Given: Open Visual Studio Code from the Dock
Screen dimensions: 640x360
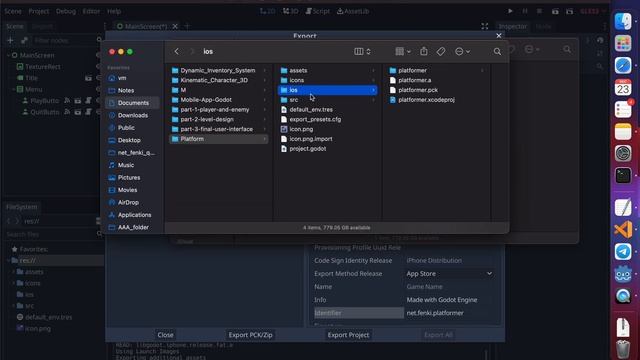Looking at the screenshot, I should [x=623, y=229].
